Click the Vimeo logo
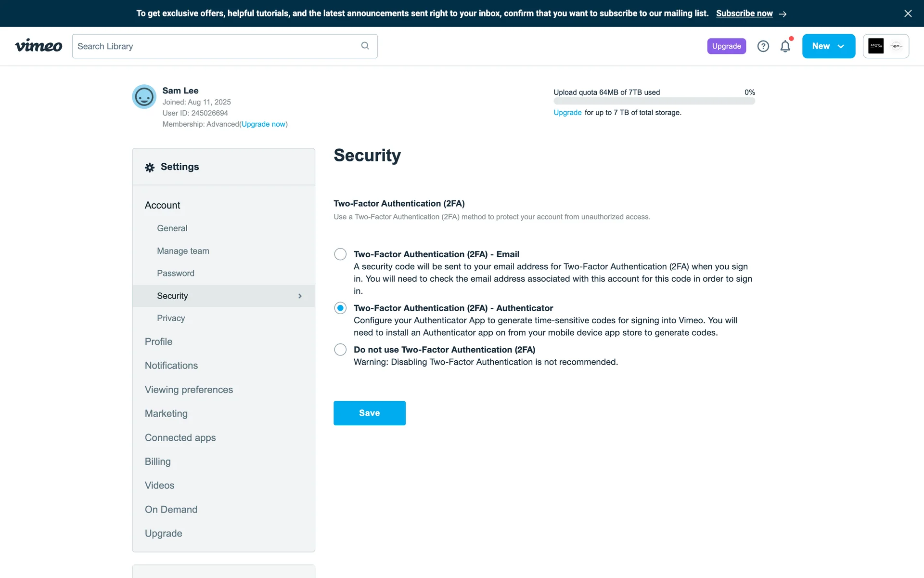 38,46
